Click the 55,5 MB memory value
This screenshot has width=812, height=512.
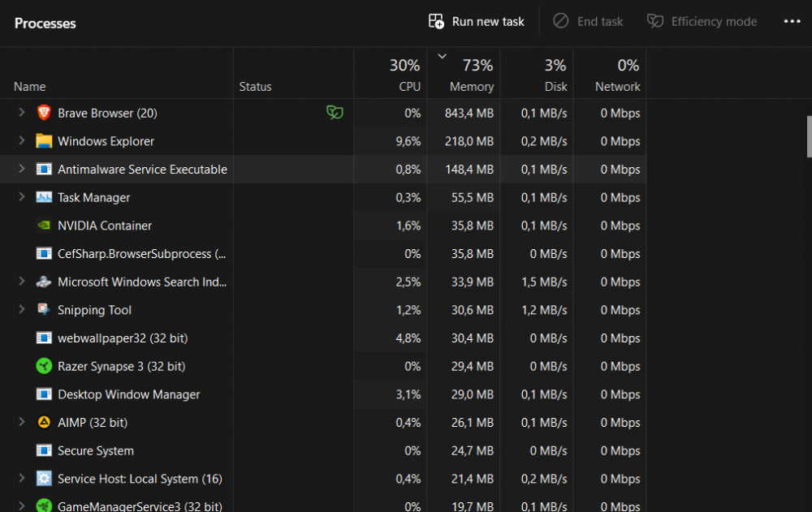point(473,198)
